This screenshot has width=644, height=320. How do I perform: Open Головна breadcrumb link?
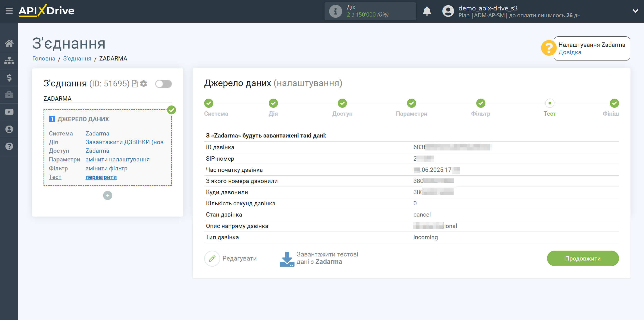click(x=44, y=58)
